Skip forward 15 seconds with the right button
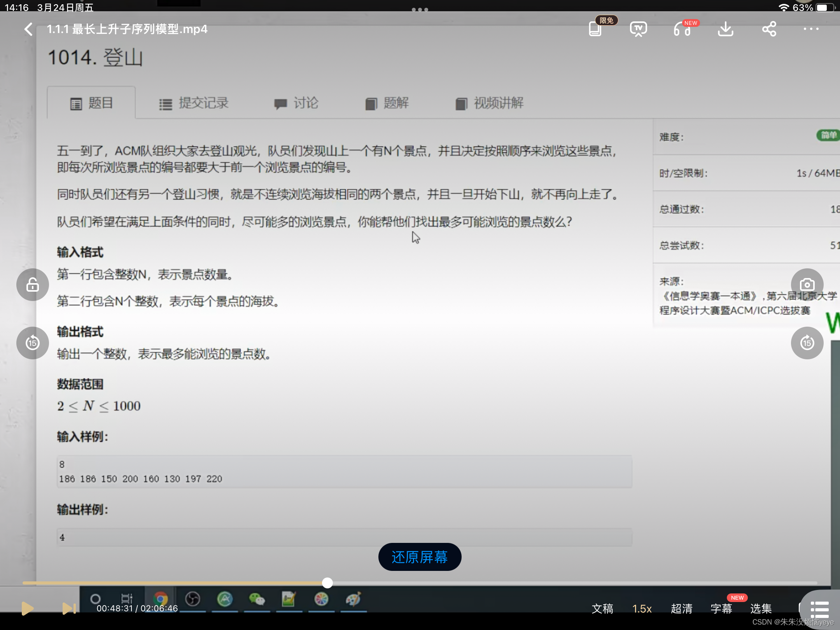Screen dimensions: 840x630 pos(807,343)
